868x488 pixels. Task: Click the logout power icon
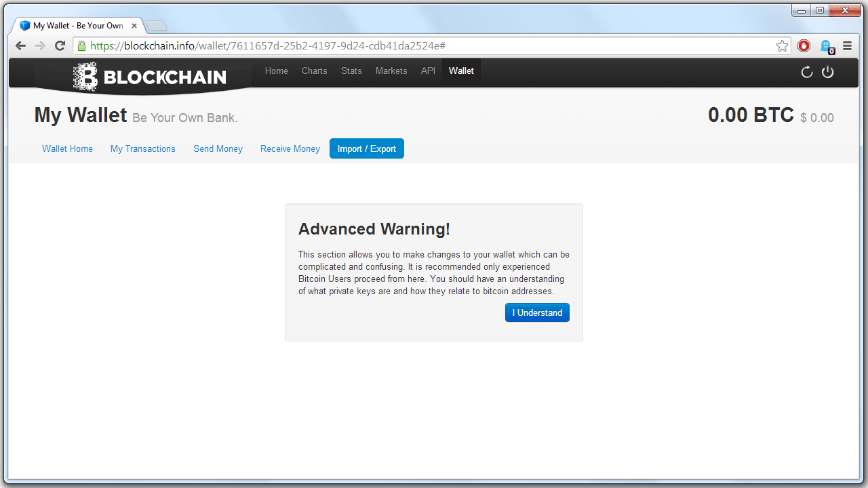pyautogui.click(x=827, y=72)
